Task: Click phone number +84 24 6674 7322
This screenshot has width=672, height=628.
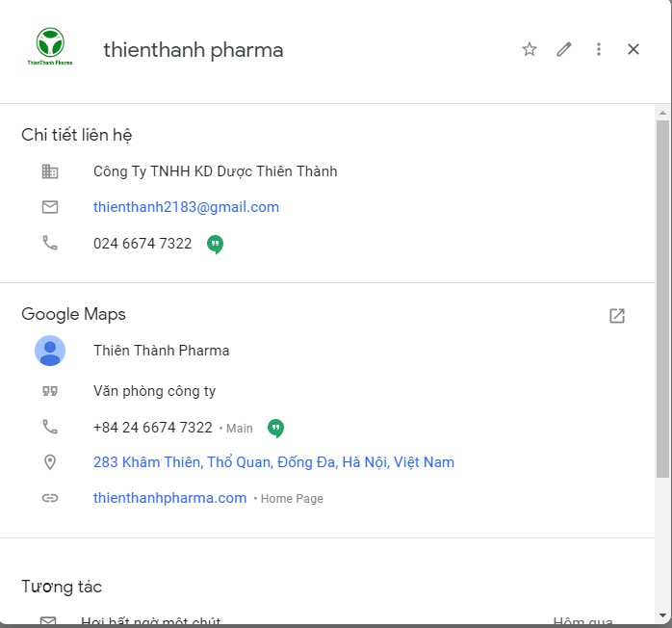Action: (x=152, y=427)
